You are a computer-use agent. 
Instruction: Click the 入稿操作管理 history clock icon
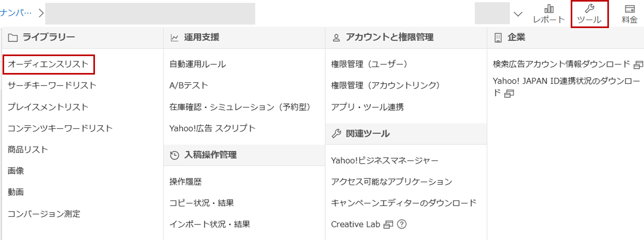pyautogui.click(x=175, y=155)
